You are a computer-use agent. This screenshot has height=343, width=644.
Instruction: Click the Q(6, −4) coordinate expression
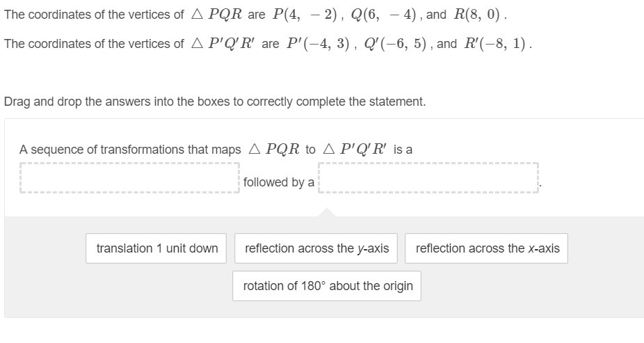click(384, 15)
